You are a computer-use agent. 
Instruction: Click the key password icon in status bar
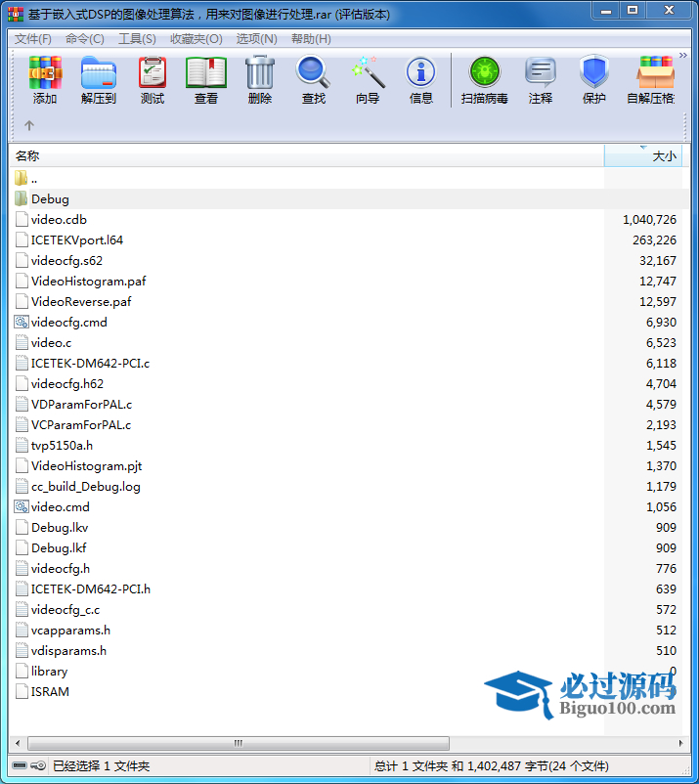pyautogui.click(x=38, y=765)
